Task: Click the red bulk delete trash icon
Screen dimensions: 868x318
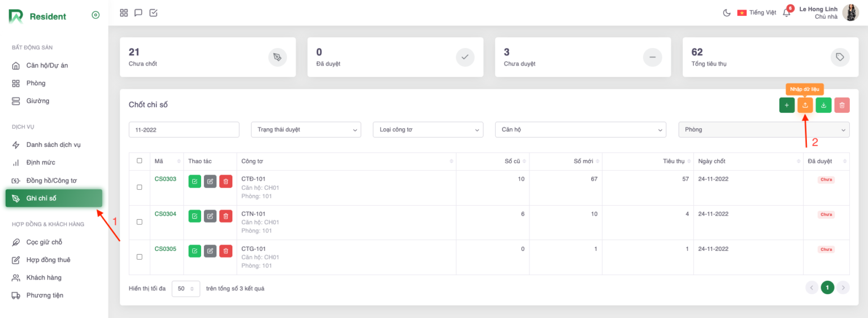Action: point(842,105)
